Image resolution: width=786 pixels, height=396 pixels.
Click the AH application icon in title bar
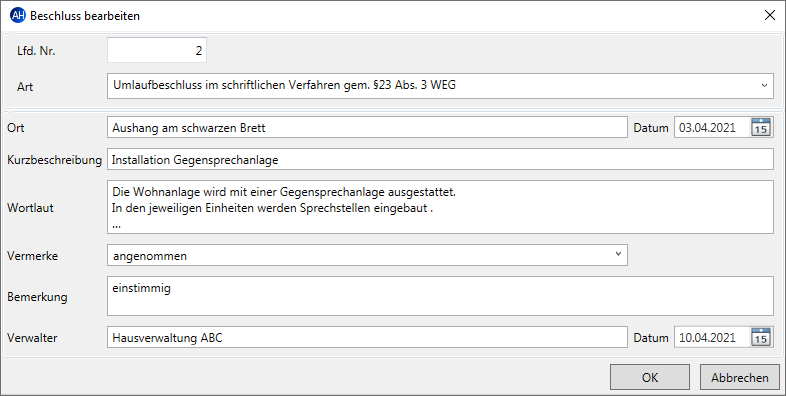[x=18, y=16]
